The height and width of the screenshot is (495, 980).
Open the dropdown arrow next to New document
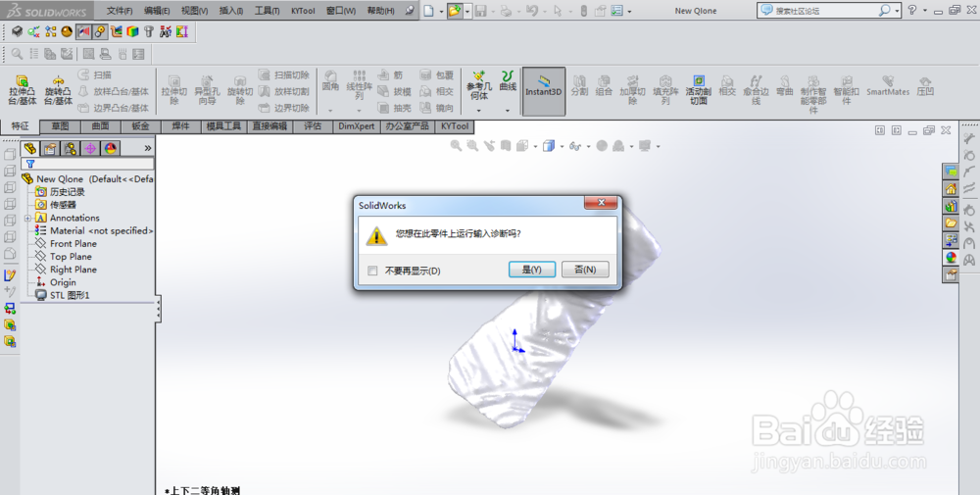coord(441,11)
